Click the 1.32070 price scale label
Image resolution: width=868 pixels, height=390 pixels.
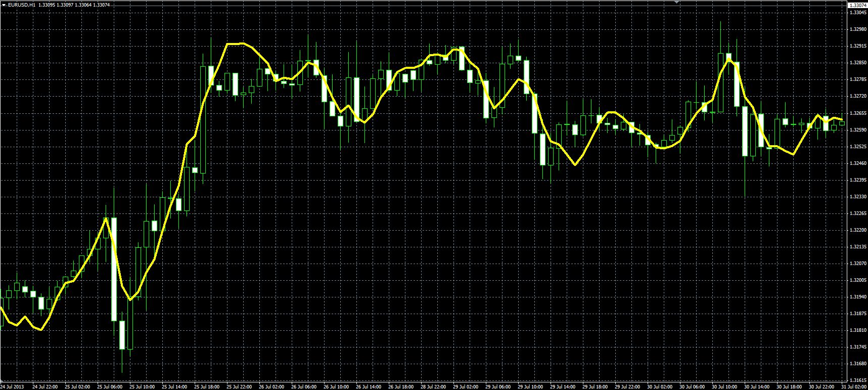point(857,264)
